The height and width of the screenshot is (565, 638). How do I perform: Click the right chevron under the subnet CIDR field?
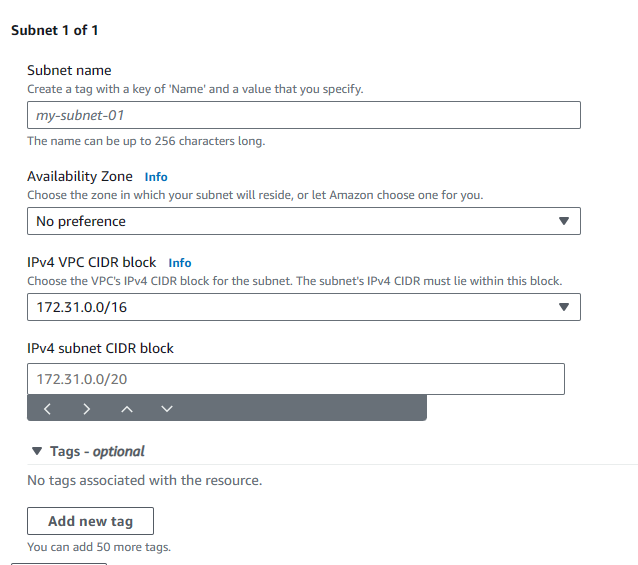[87, 408]
